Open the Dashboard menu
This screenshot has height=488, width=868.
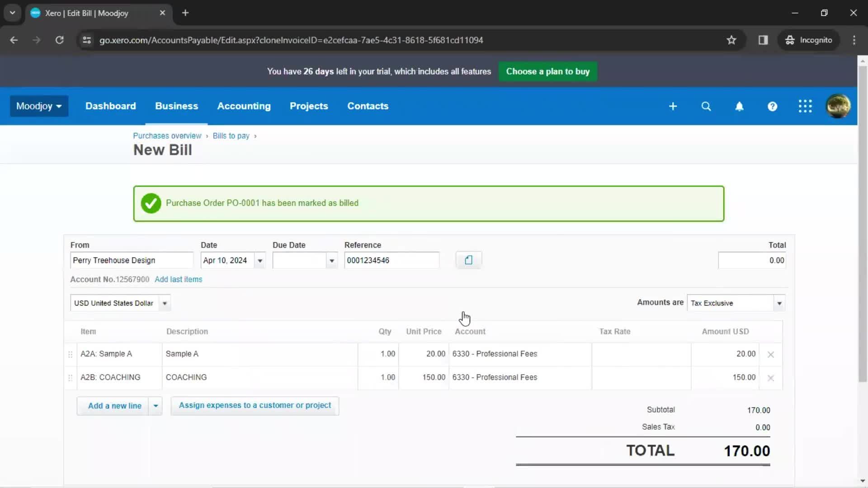click(x=110, y=106)
